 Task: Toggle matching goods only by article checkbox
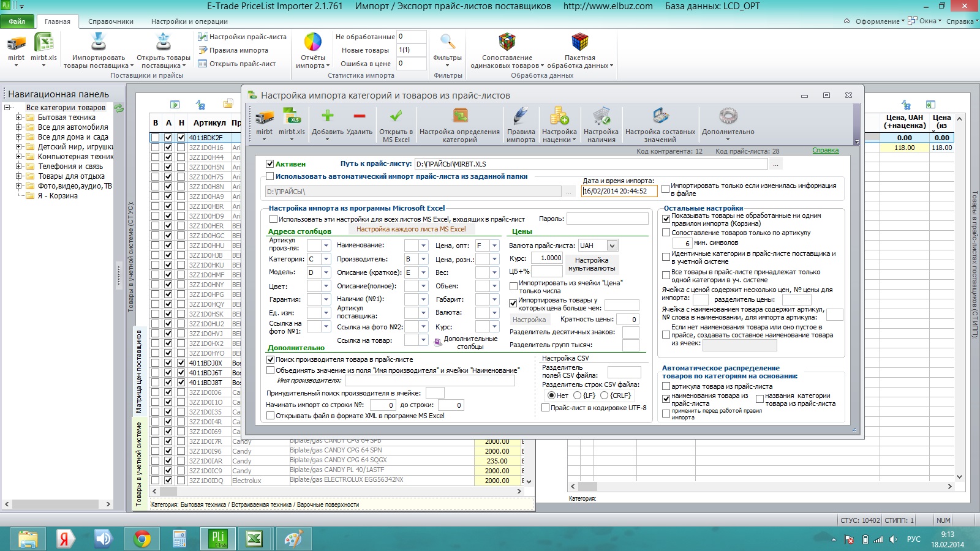tap(666, 233)
